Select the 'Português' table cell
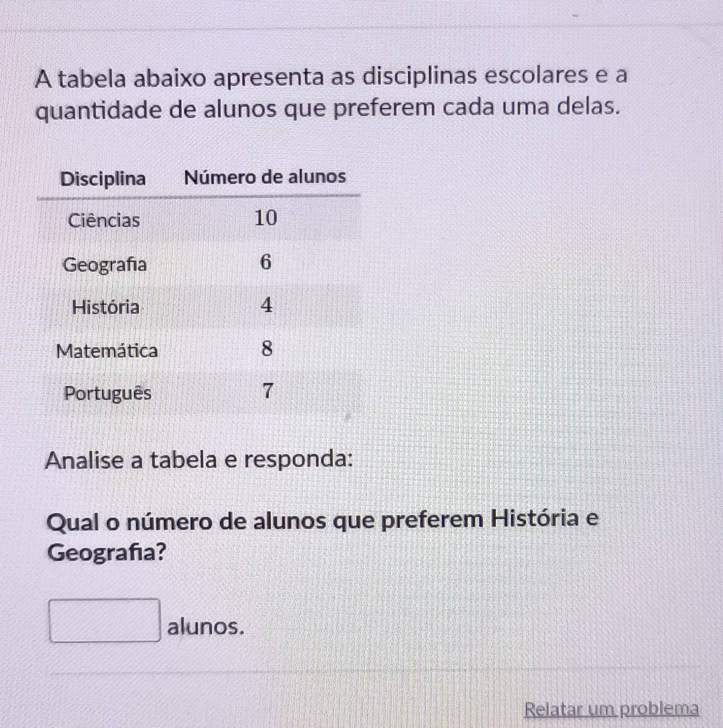The width and height of the screenshot is (723, 728). pos(108,394)
